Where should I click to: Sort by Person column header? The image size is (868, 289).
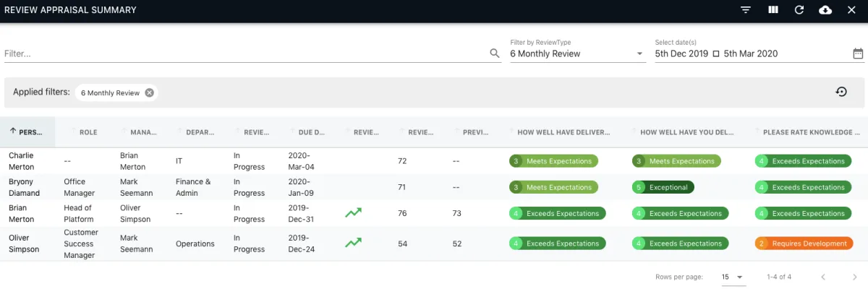[27, 132]
